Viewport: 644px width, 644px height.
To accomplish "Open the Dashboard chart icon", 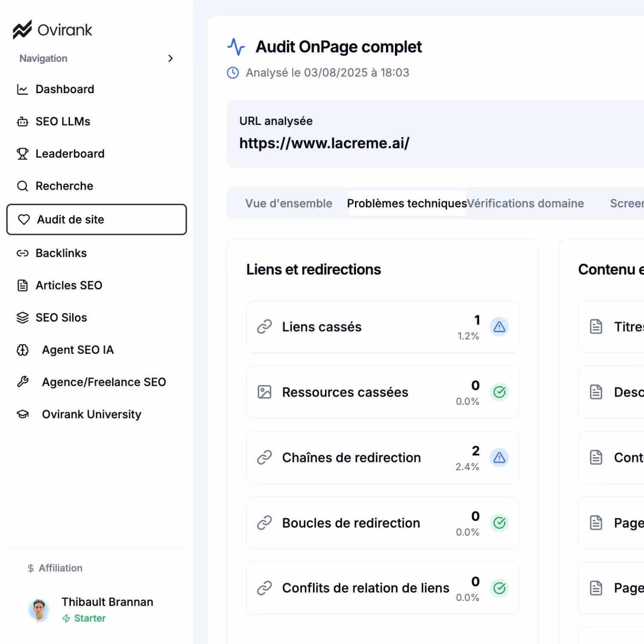I will 22,89.
